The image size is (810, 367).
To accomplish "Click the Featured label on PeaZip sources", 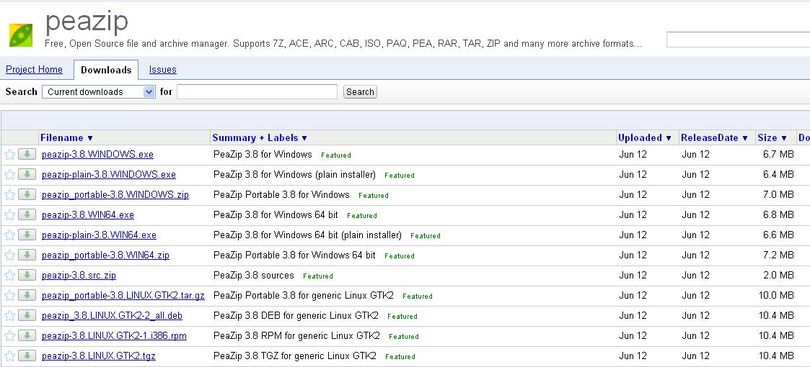I will click(x=318, y=276).
